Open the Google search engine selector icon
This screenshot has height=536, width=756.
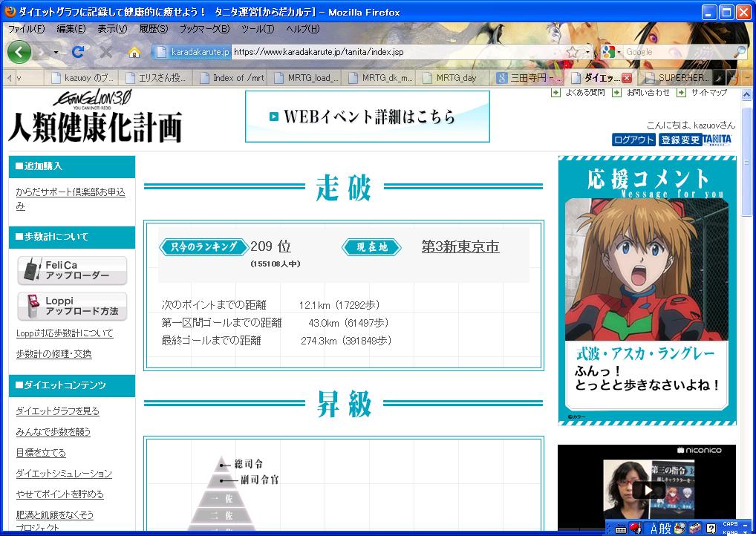(610, 51)
